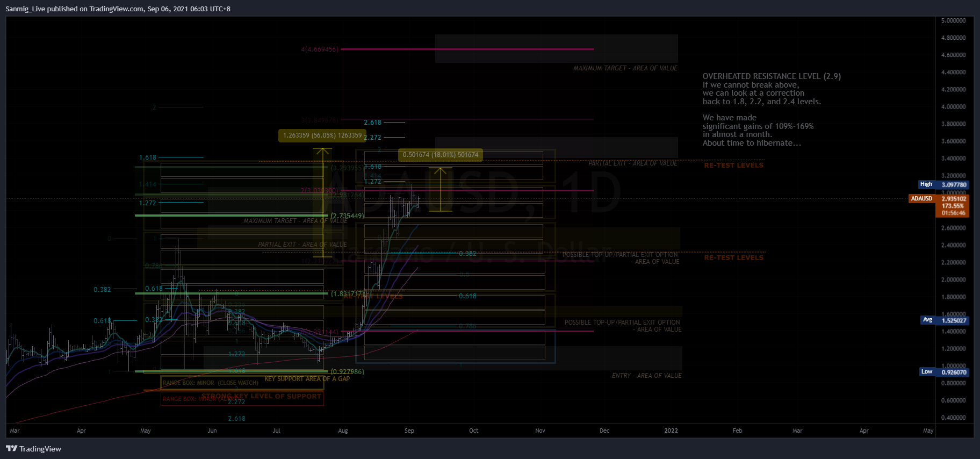The width and height of the screenshot is (980, 459).
Task: Click the 0.400000 price scale value
Action: pos(954,418)
